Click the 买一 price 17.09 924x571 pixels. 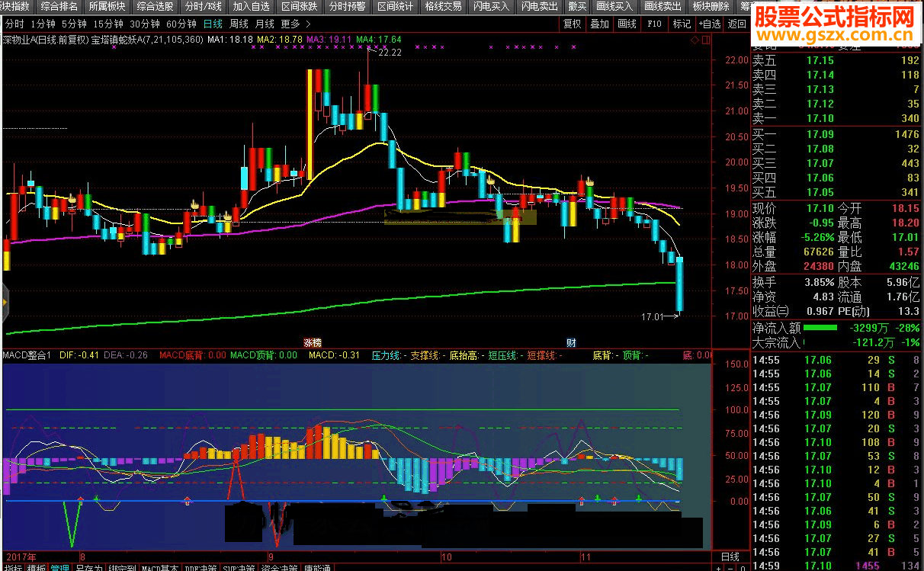[x=820, y=134]
